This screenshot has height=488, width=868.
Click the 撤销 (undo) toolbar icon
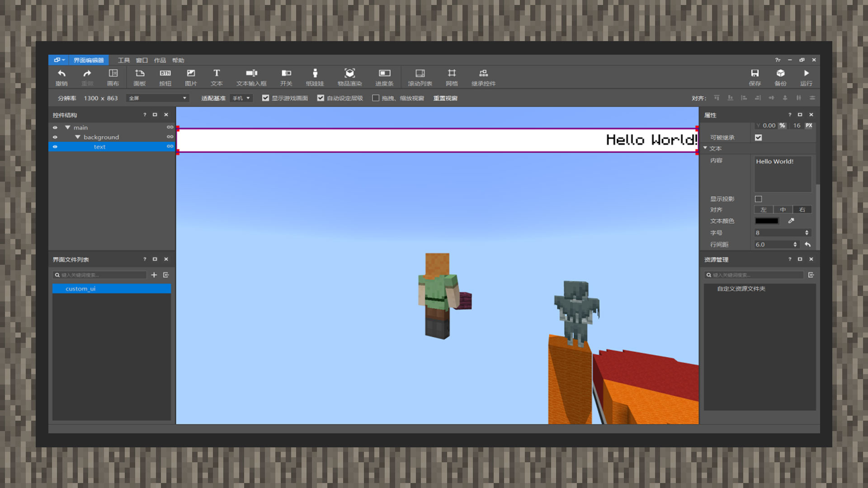pyautogui.click(x=61, y=77)
